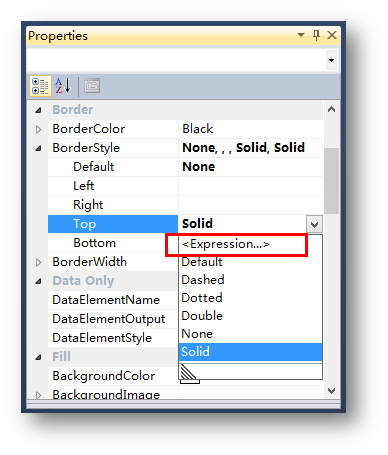Select Solid in the dropdown list

coord(251,352)
